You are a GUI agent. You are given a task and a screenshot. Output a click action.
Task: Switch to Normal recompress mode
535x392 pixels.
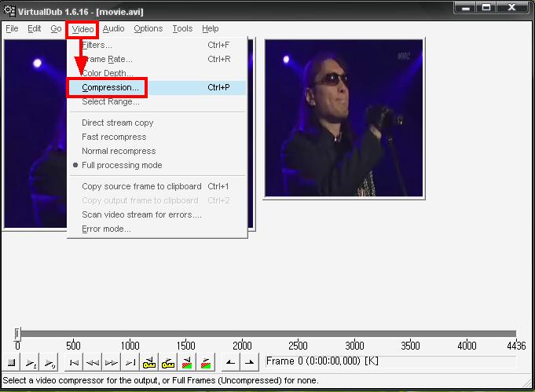(x=157, y=151)
